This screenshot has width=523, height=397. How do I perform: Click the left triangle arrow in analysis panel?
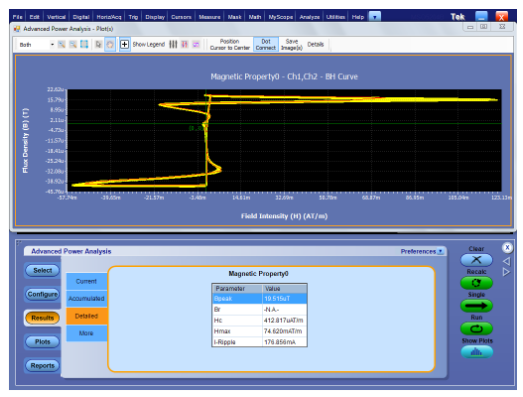click(506, 261)
